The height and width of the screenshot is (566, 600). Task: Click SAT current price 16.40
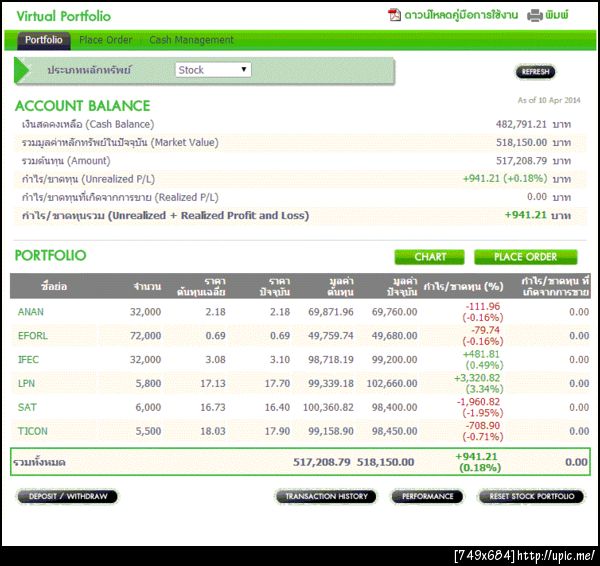click(277, 407)
